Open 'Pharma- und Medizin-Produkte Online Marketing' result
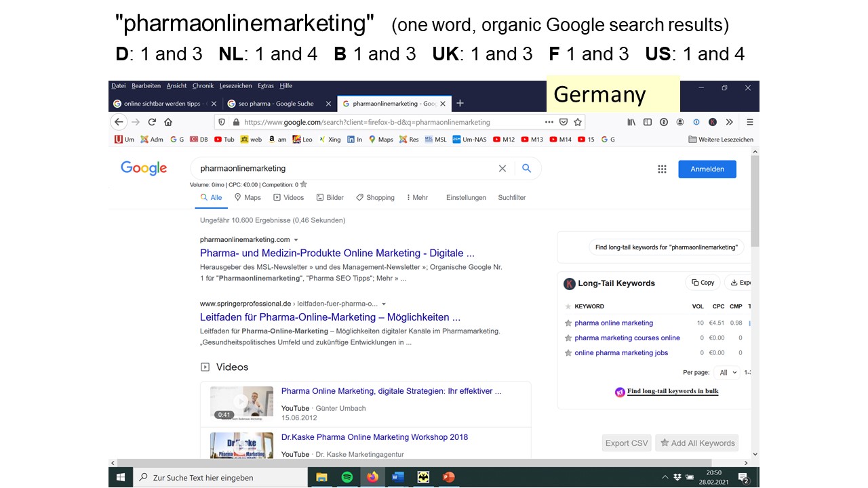The image size is (868, 488). (x=337, y=253)
